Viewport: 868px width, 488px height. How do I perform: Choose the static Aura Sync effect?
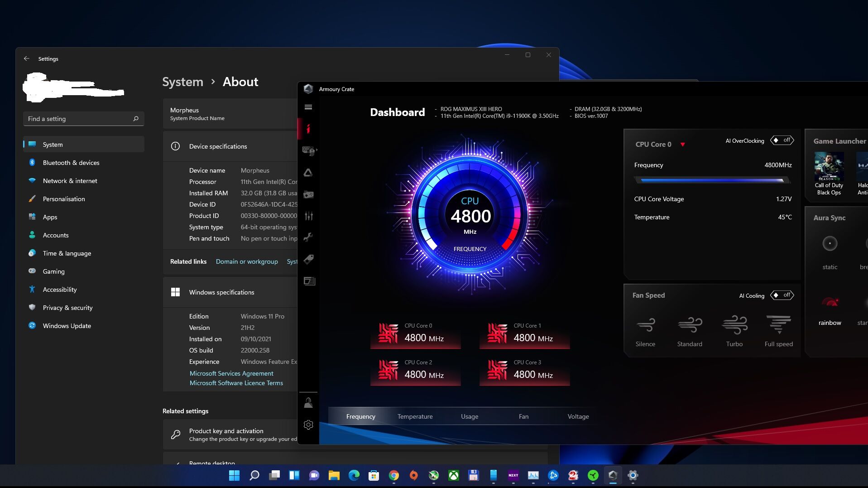tap(830, 252)
